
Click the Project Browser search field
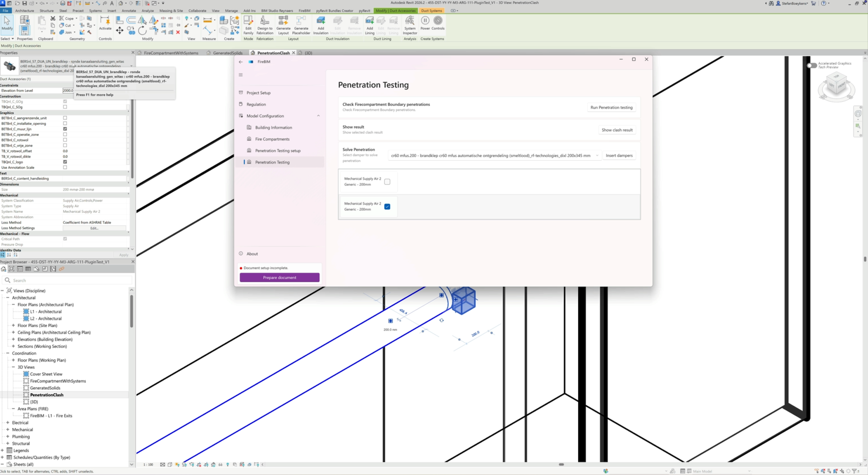67,280
